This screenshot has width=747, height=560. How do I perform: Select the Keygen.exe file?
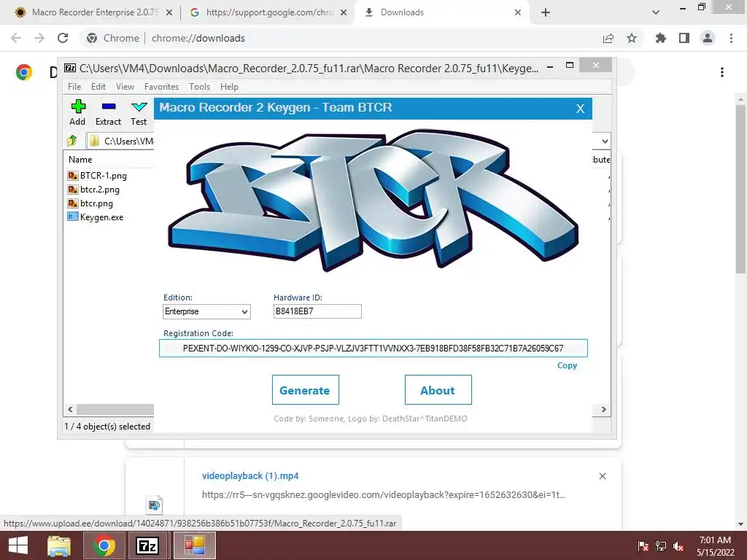coord(96,217)
